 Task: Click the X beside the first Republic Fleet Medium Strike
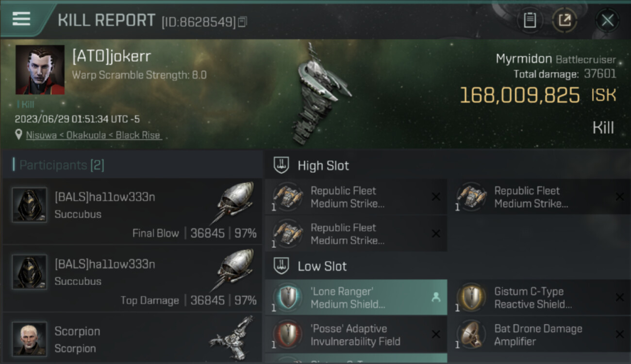tap(436, 197)
